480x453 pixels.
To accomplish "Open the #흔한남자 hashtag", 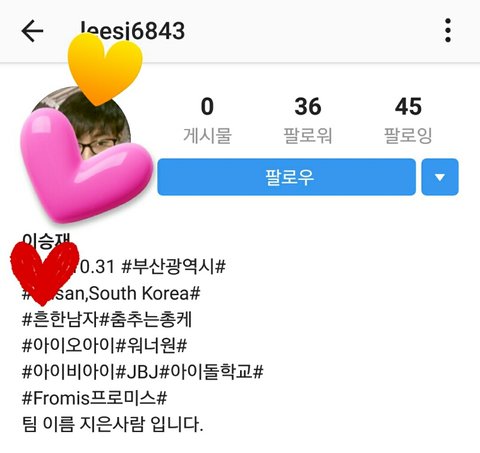I will coord(60,319).
